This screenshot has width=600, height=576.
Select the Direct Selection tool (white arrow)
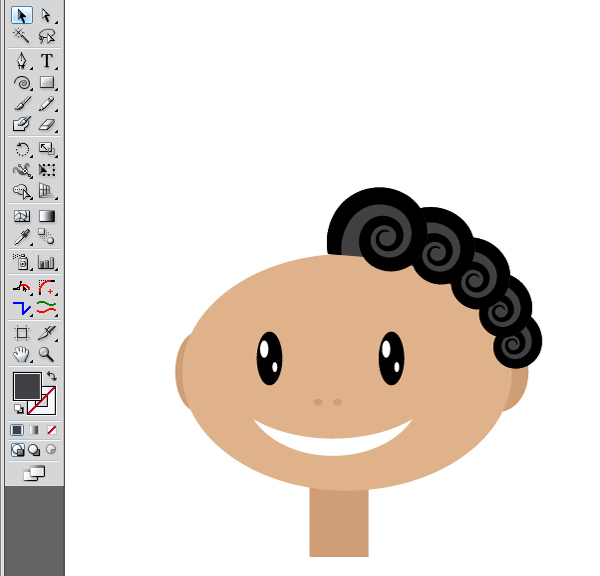tap(46, 16)
